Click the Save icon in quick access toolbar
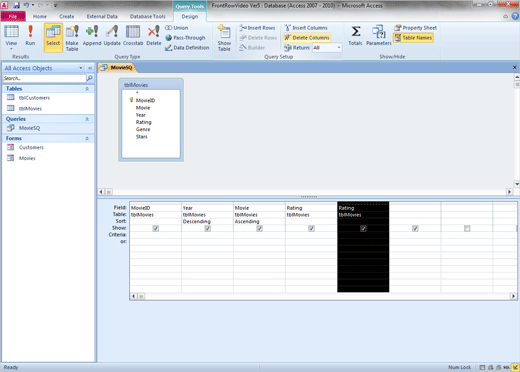The height and width of the screenshot is (372, 520). (x=16, y=5)
